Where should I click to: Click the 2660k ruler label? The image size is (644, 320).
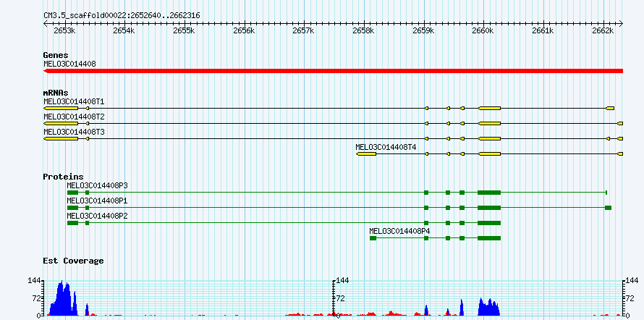point(484,31)
